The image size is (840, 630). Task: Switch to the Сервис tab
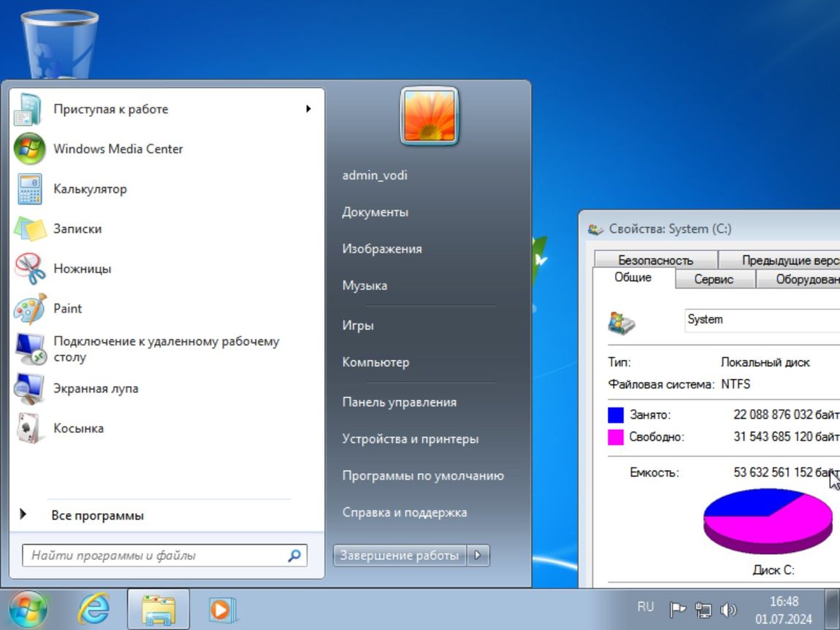point(714,279)
